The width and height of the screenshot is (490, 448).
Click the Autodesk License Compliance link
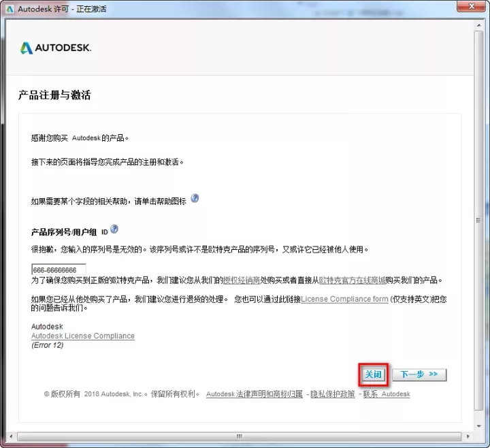tap(82, 336)
